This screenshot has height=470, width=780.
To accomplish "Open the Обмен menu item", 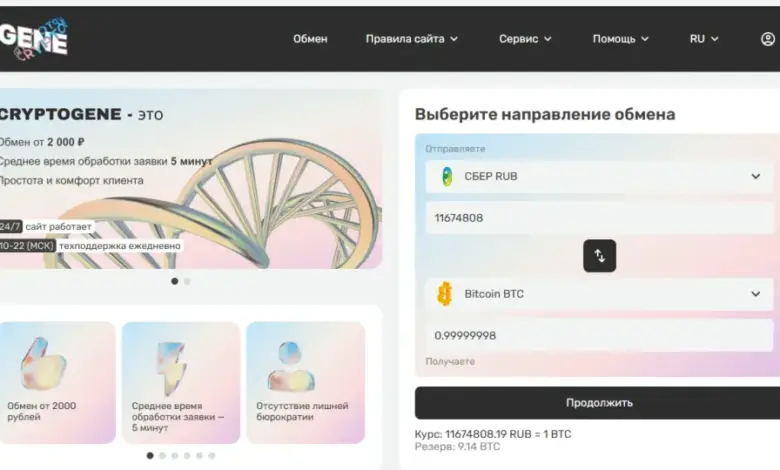I will pyautogui.click(x=310, y=39).
